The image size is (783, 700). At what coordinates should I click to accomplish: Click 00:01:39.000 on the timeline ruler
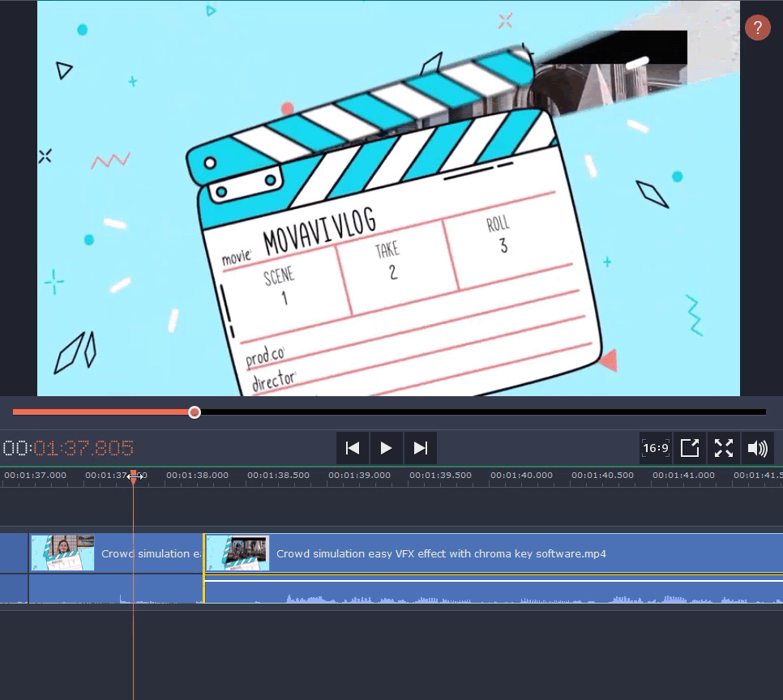click(x=360, y=476)
